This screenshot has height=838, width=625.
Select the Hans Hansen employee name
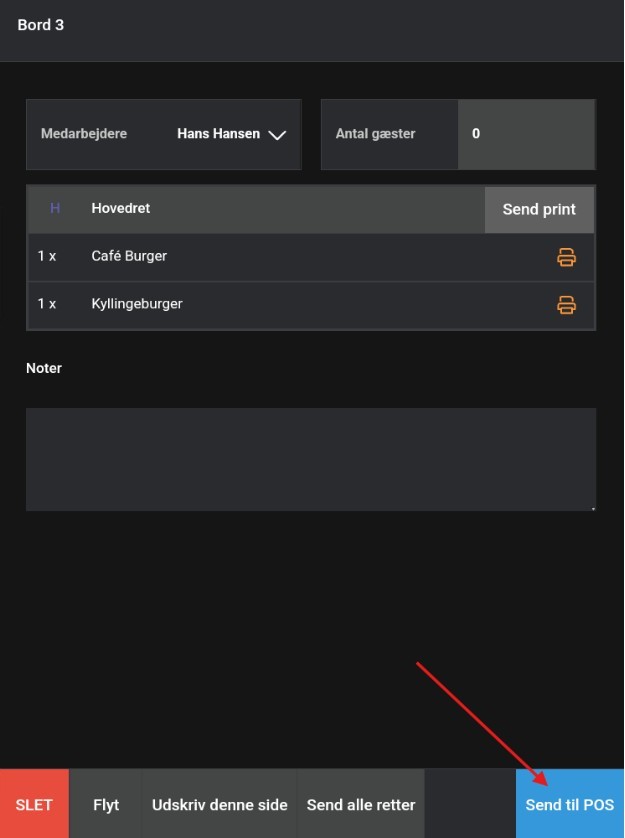click(x=218, y=134)
